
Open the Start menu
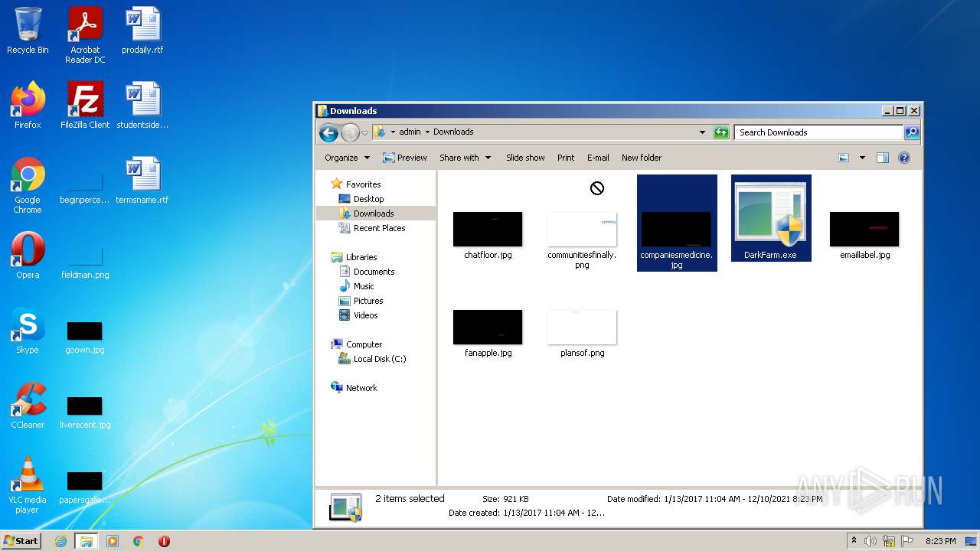[21, 541]
